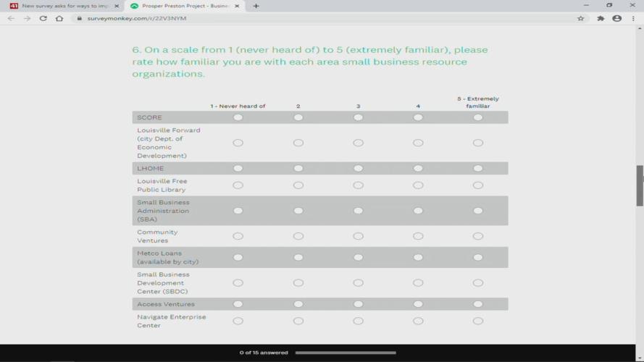This screenshot has width=644, height=362.
Task: Rate Louisville Forward as 3
Action: click(x=358, y=143)
